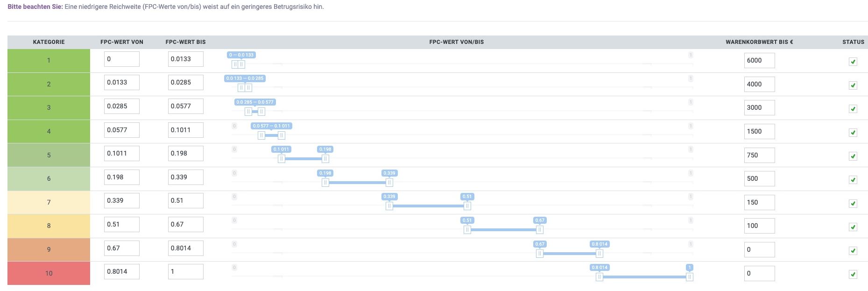Screen dimensions: 868x291
Task: Click FPC-Wert bis field with value 0.8014
Action: point(186,248)
